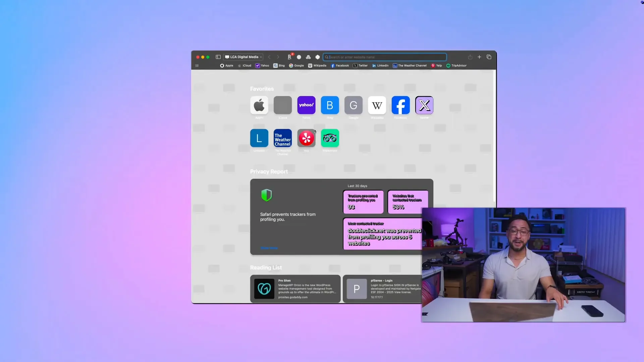Click the Websites that contacted trackers 53% card

408,202
